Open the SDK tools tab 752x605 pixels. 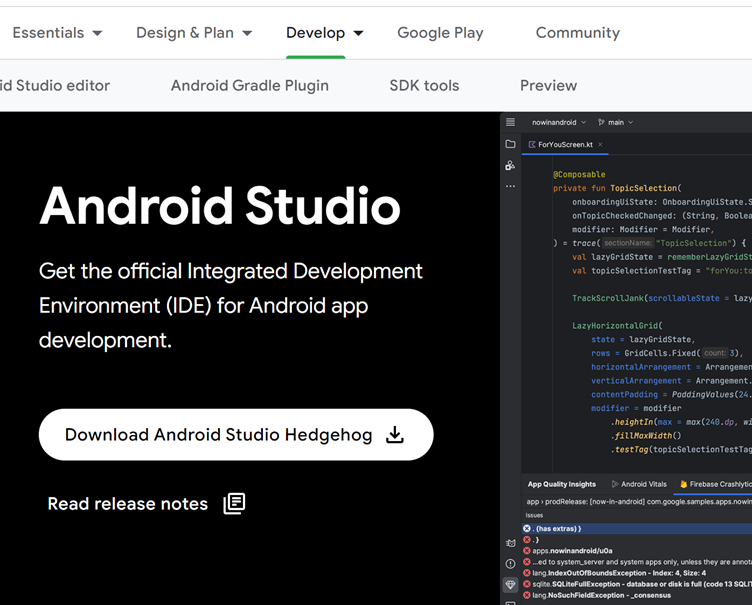tap(424, 85)
